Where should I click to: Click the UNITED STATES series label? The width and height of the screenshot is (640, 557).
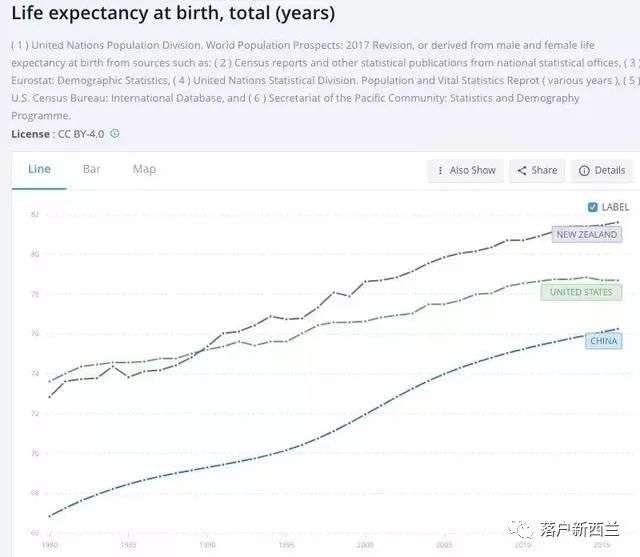click(581, 292)
